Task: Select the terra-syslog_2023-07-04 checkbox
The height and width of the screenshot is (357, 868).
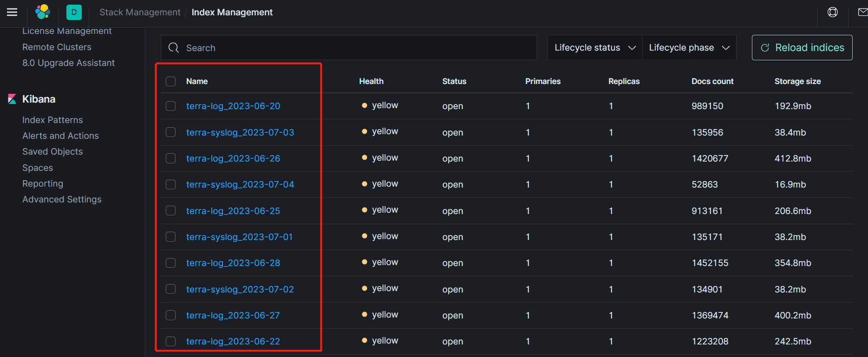Action: (x=171, y=184)
